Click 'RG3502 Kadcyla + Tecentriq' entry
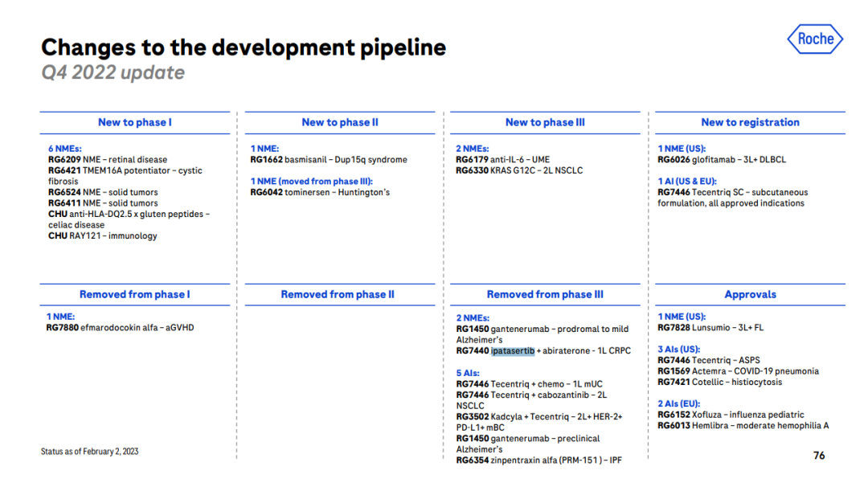The height and width of the screenshot is (487, 868). 539,422
